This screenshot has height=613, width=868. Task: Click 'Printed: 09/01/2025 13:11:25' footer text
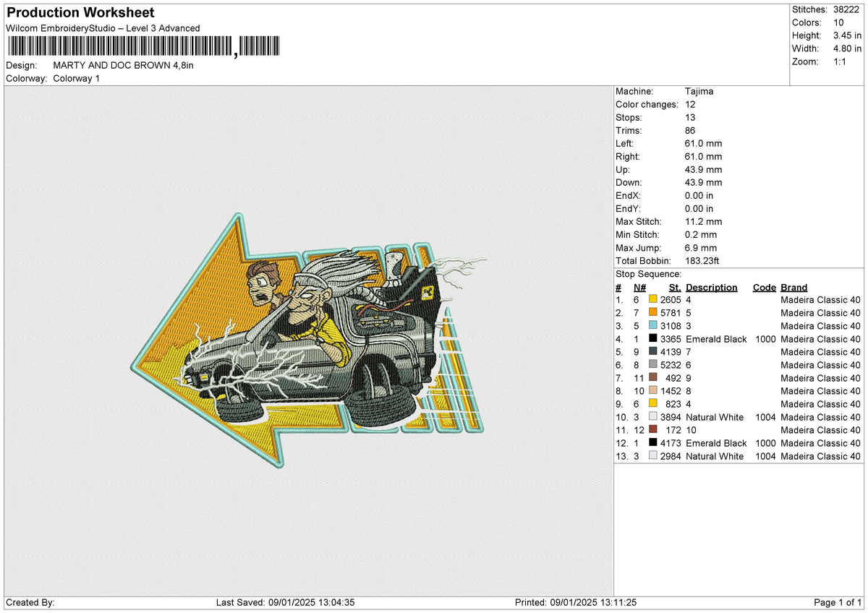[x=576, y=603]
